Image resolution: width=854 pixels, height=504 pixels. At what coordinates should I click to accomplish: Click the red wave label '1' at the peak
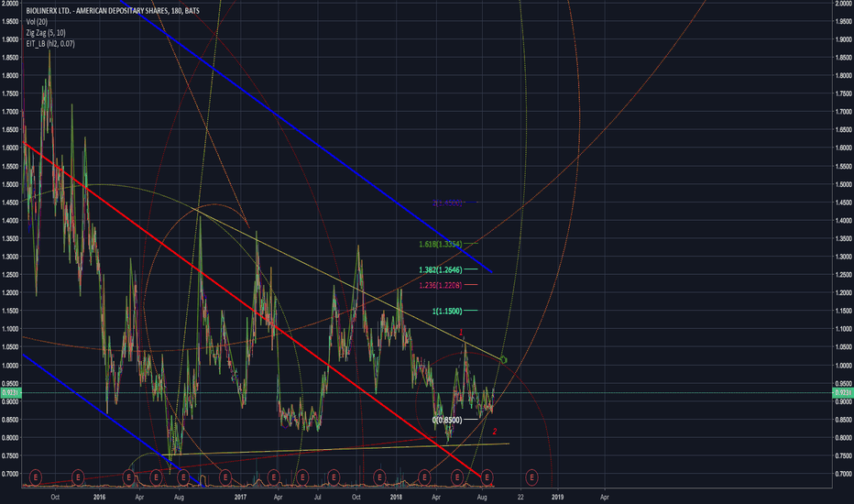coord(461,333)
